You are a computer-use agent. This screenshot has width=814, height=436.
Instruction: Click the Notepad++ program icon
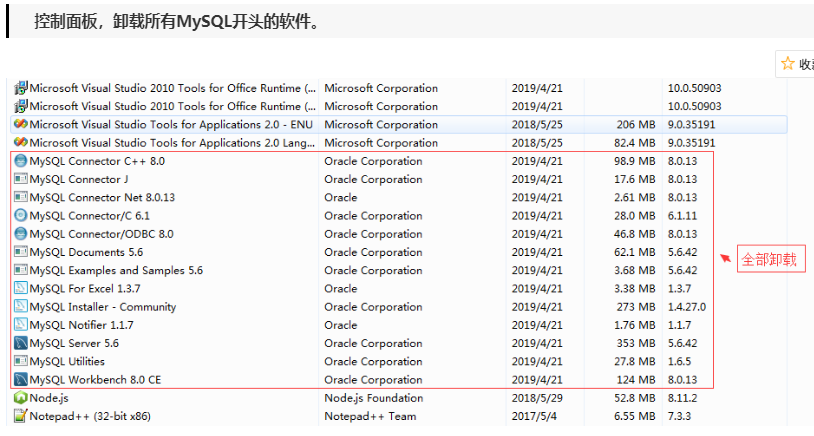[x=21, y=416]
